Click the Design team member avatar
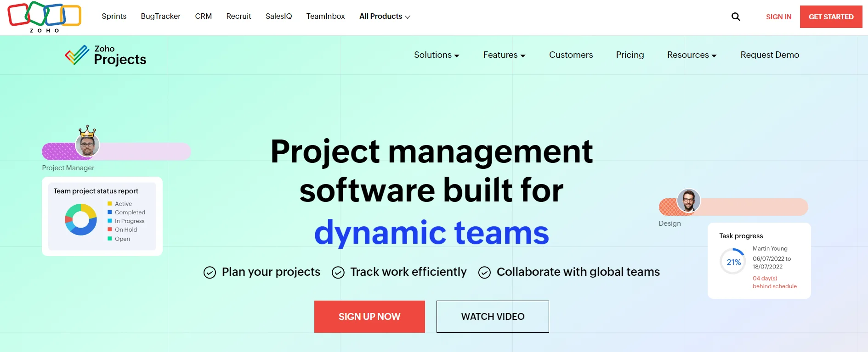868x352 pixels. coord(688,201)
